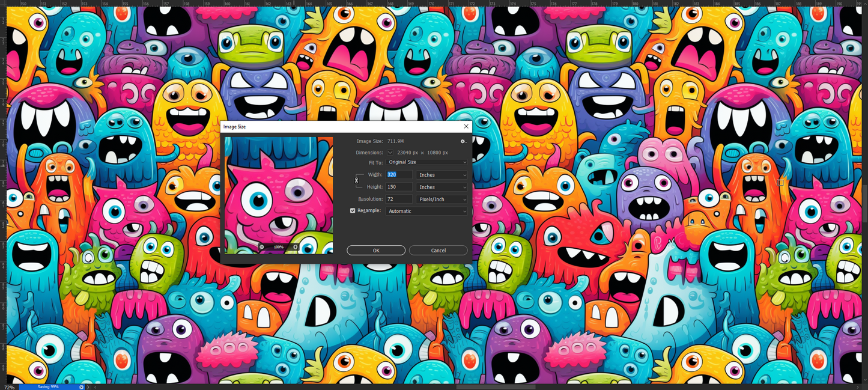The height and width of the screenshot is (390, 868).
Task: Cancel saving via the X on the progress bar
Action: tap(82, 386)
